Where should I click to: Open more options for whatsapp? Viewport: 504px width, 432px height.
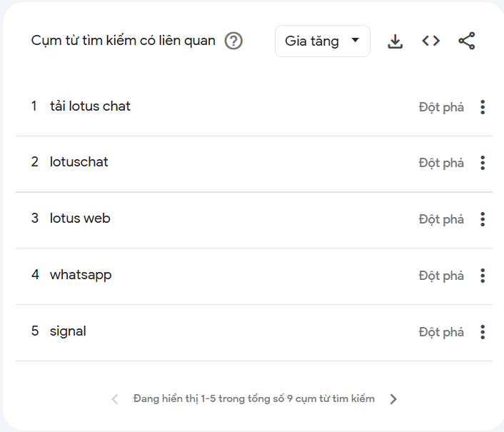click(x=483, y=276)
